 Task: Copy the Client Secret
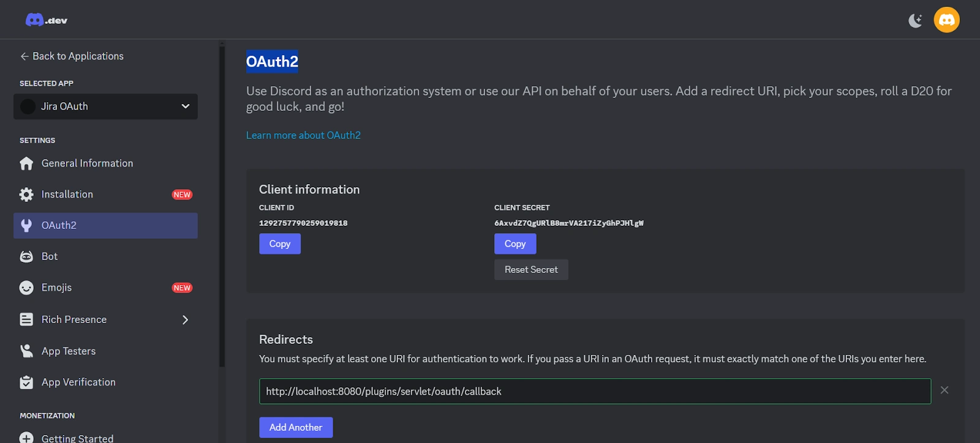[515, 244]
